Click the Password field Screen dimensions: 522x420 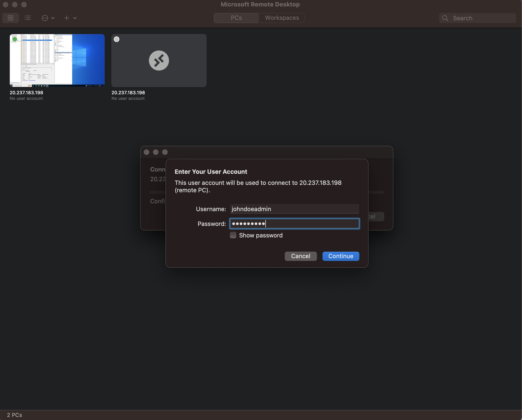[294, 224]
